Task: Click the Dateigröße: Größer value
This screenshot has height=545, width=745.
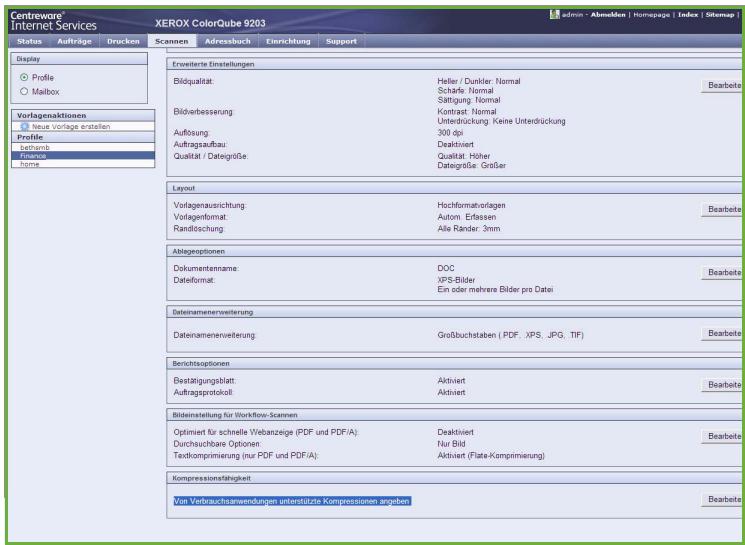Action: 471,166
